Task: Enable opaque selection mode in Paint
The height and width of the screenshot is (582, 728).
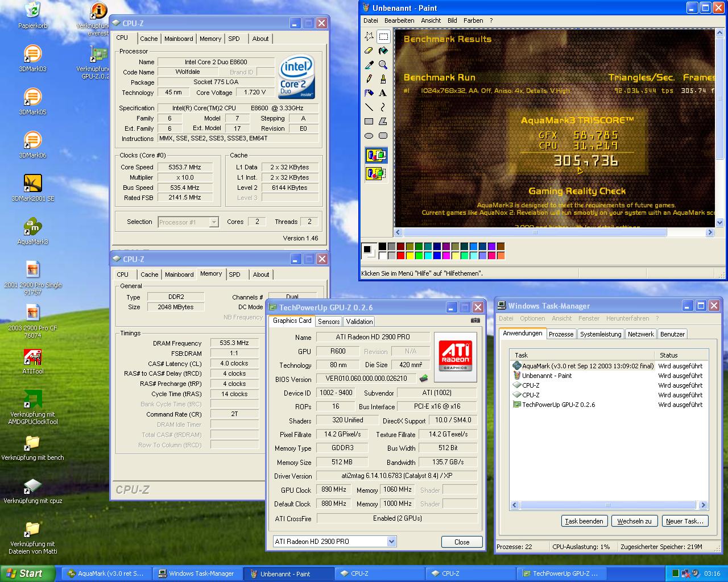Action: pyautogui.click(x=376, y=155)
